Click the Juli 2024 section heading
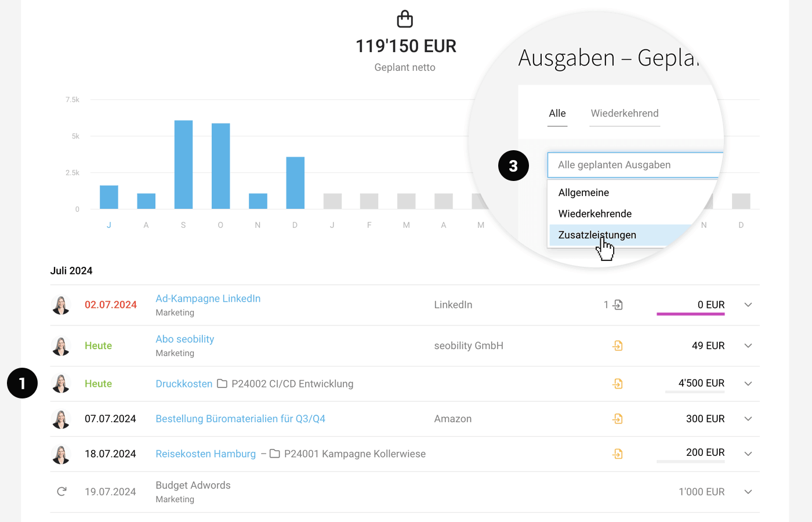This screenshot has width=812, height=522. pyautogui.click(x=71, y=271)
